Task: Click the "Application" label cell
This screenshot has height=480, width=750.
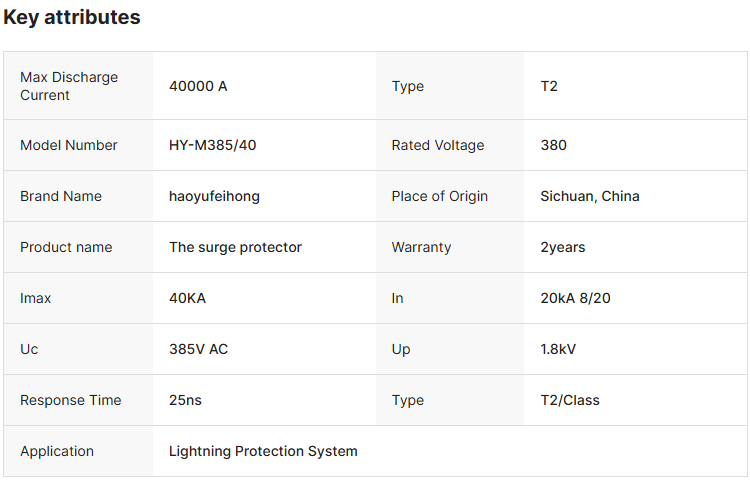Action: click(57, 451)
